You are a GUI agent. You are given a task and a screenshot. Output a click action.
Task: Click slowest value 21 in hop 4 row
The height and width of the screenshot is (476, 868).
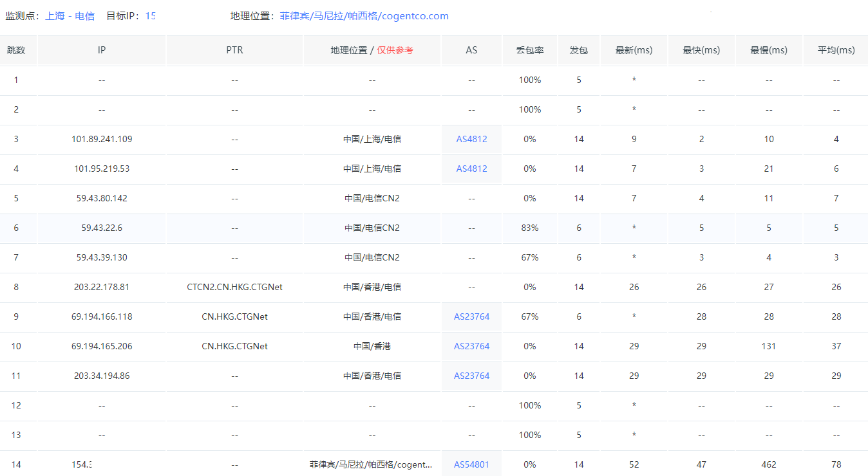(769, 169)
